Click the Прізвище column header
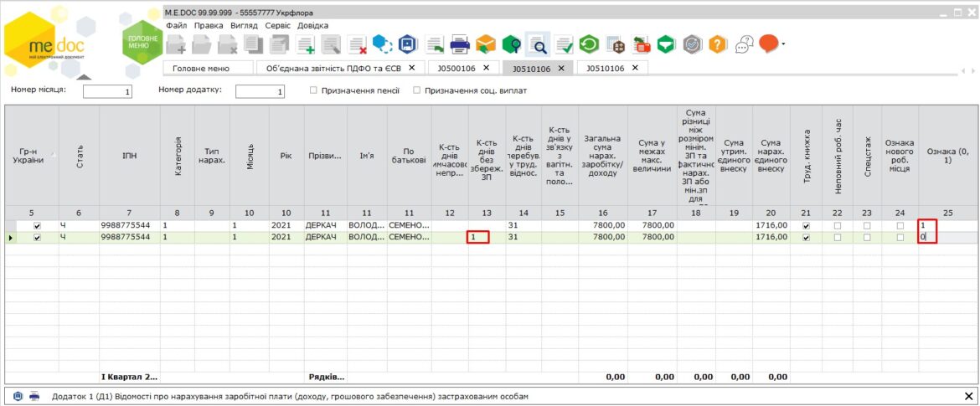The height and width of the screenshot is (406, 980). pos(326,156)
